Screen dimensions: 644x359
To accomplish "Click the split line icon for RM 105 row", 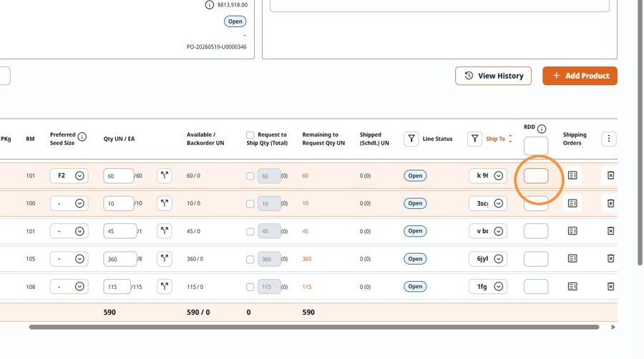I will (x=165, y=258).
